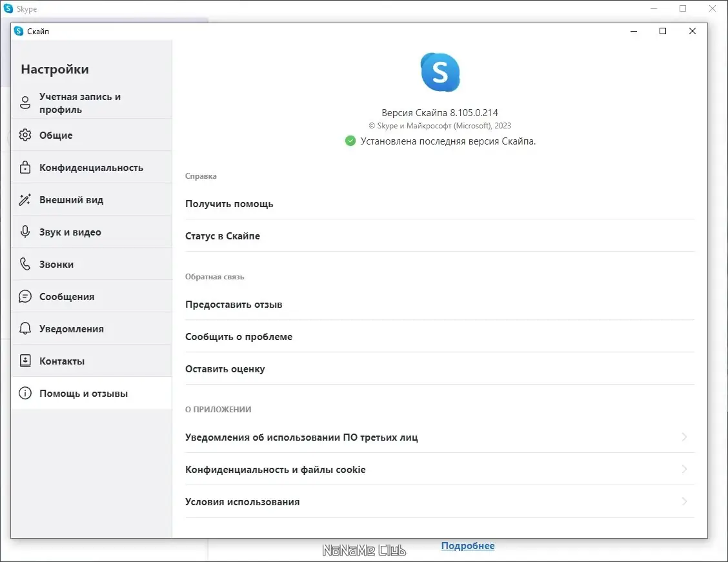
Task: Minimize the background Skype window
Action: coord(654,8)
